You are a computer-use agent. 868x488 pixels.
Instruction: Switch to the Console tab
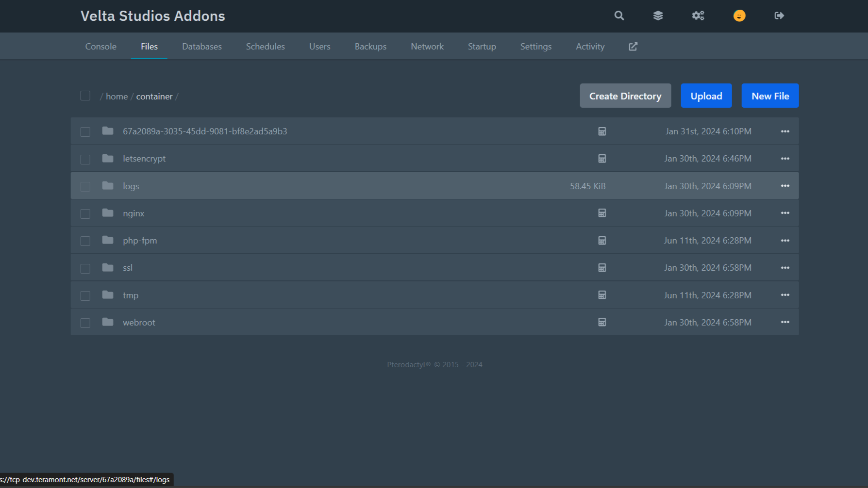(101, 47)
